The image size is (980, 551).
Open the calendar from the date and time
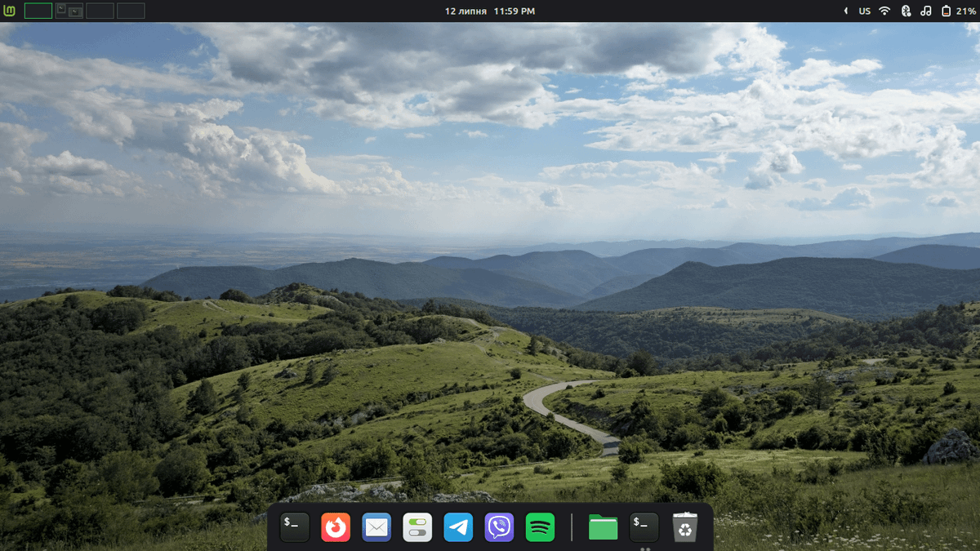tap(490, 11)
